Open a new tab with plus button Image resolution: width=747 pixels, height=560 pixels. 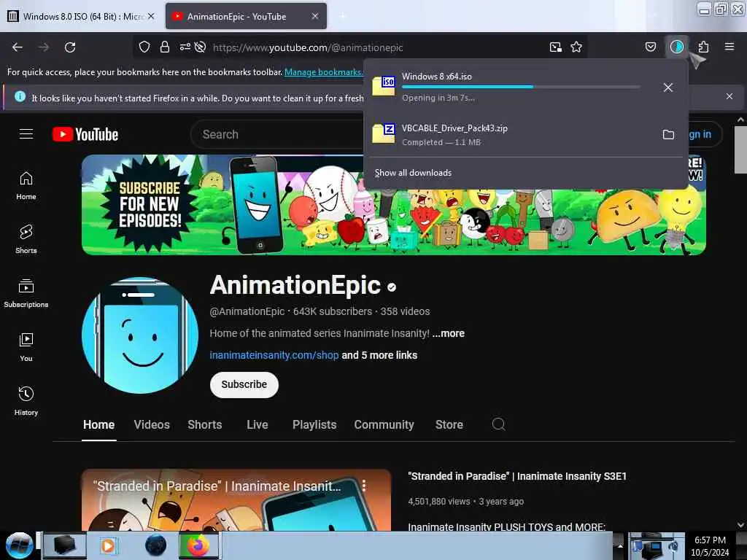(342, 16)
